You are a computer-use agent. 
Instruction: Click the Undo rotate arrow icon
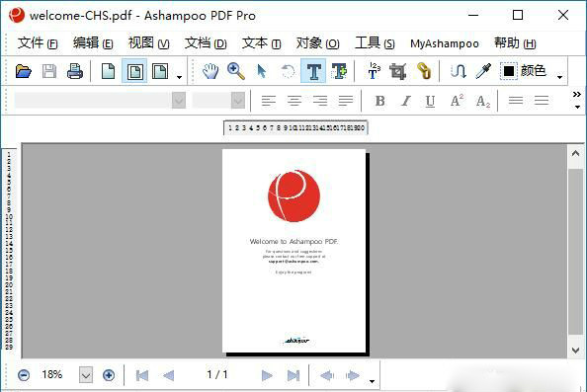point(288,71)
